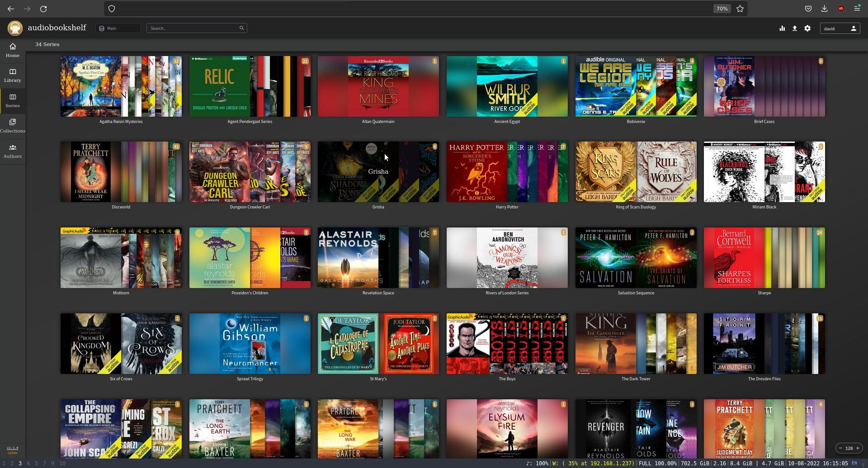
Task: Open server settings with the gear icon
Action: coord(807,28)
